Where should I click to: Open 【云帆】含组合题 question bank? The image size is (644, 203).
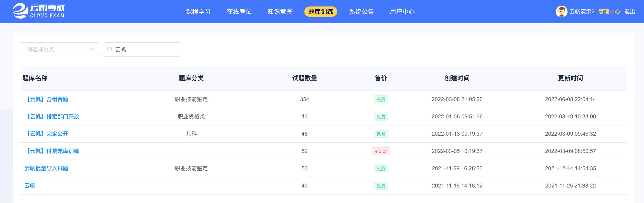(46, 99)
